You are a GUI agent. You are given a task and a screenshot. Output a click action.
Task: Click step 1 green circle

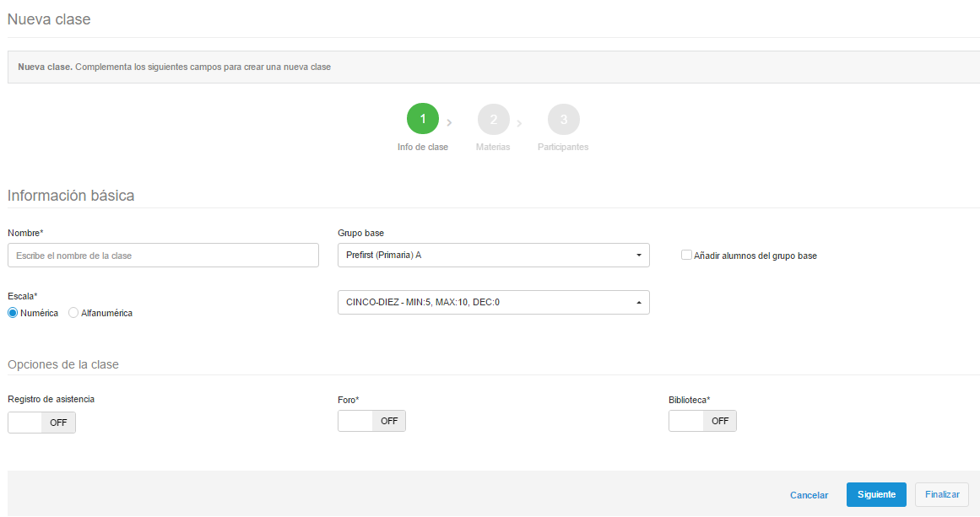click(423, 119)
